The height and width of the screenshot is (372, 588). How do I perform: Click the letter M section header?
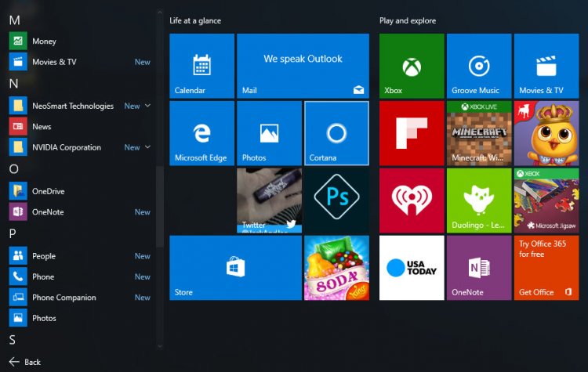pyautogui.click(x=14, y=20)
